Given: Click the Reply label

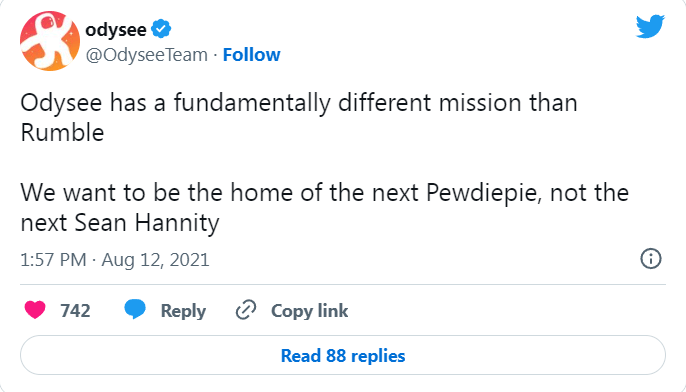Looking at the screenshot, I should (183, 311).
